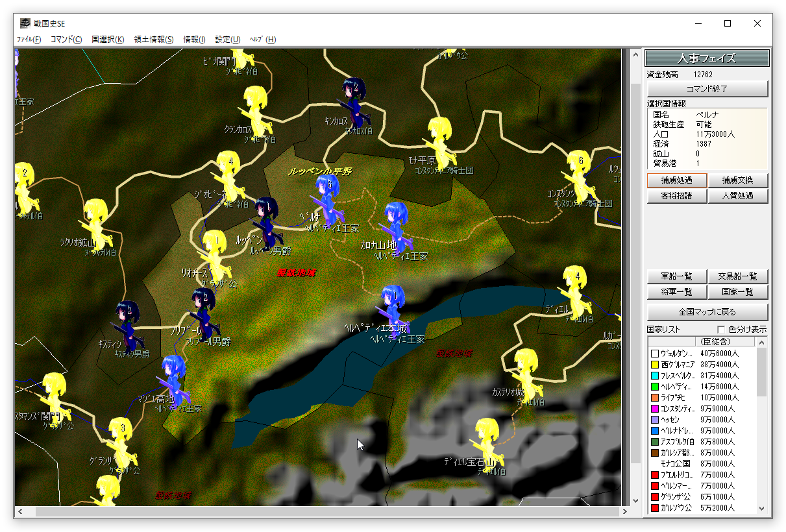Open the 国選択(K) menu
The height and width of the screenshot is (532, 786).
[108, 40]
